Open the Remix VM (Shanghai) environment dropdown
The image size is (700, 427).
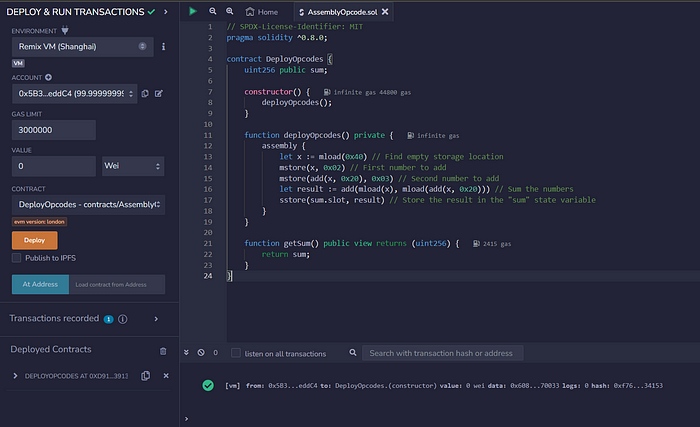point(80,47)
